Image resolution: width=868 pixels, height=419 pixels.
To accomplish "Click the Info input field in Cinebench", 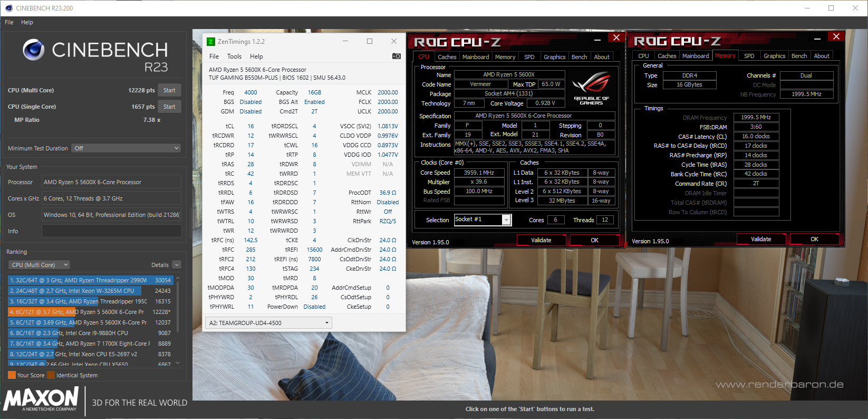I will click(111, 231).
